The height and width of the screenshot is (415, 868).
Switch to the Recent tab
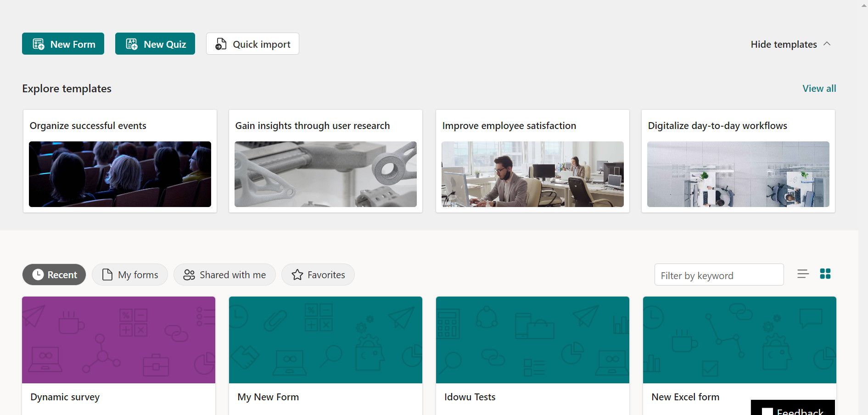click(x=54, y=274)
